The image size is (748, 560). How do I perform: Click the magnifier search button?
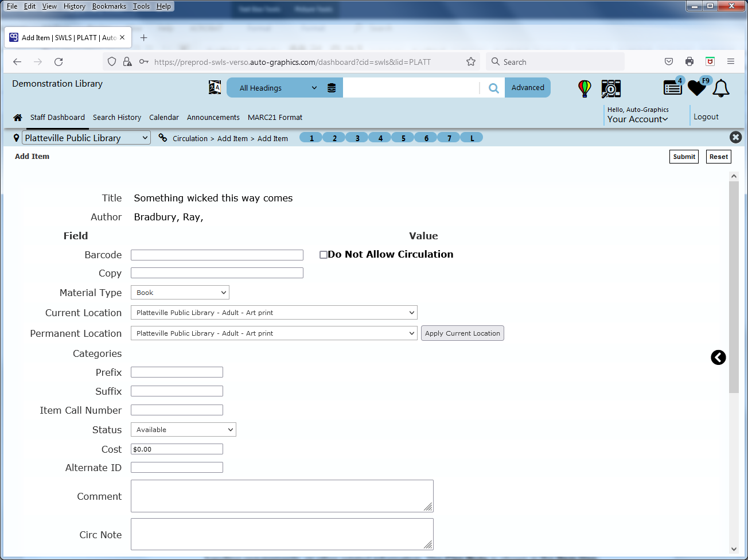pyautogui.click(x=493, y=88)
